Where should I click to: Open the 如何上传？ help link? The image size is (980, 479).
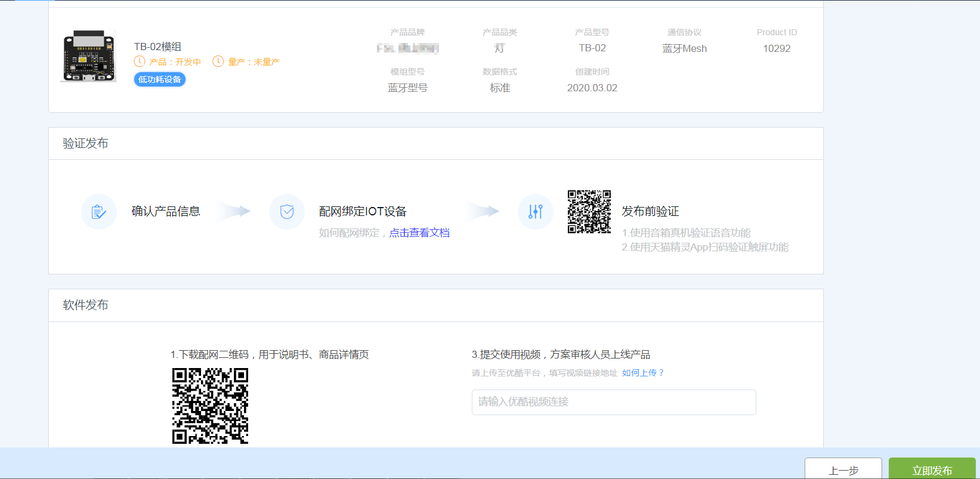tap(643, 373)
